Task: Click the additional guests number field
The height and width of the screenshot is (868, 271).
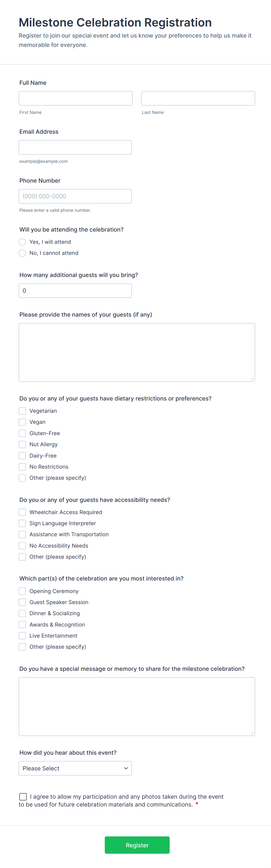Action: pos(75,290)
